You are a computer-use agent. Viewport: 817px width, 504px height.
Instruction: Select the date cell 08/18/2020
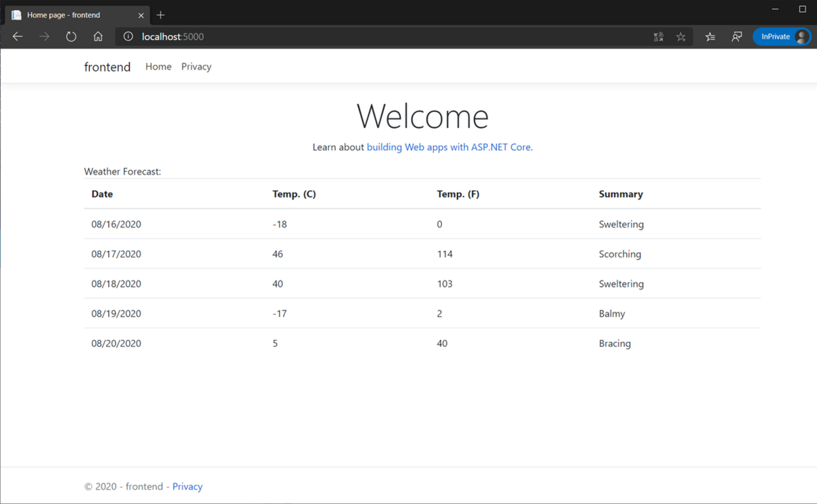(116, 284)
